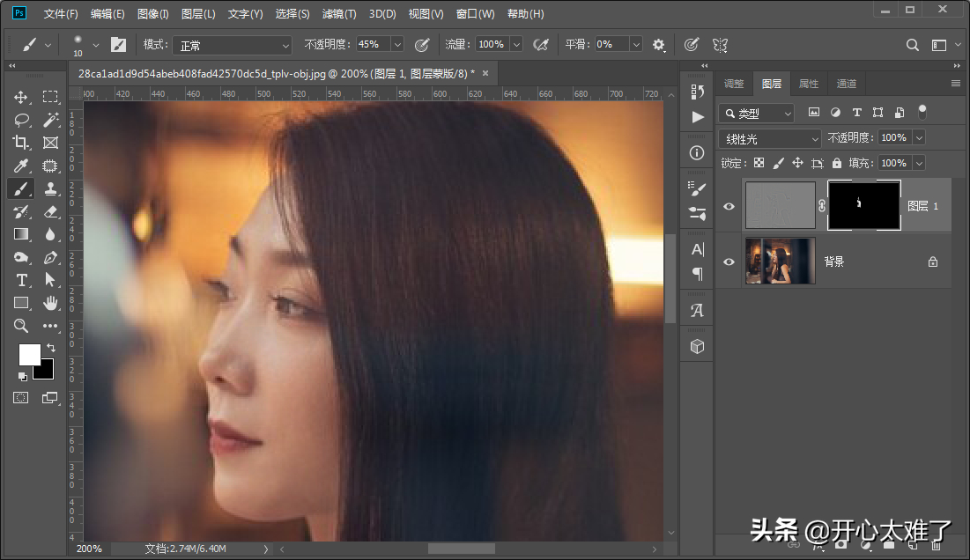Select the Move tool
Screen dimensions: 970x560
pyautogui.click(x=21, y=97)
